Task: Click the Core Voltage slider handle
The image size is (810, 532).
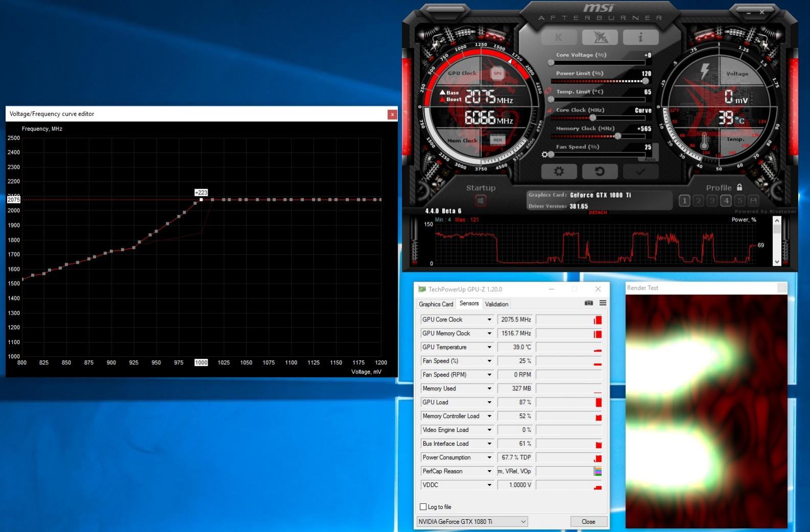Action: pos(551,62)
